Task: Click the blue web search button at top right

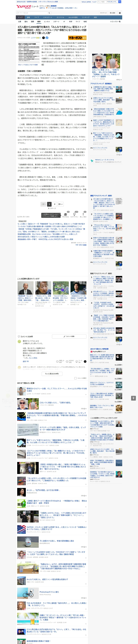Action: click(x=120, y=2)
